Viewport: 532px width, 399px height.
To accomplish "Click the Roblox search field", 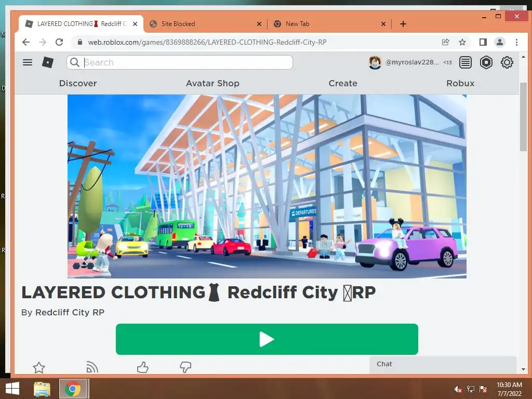I will tap(179, 62).
